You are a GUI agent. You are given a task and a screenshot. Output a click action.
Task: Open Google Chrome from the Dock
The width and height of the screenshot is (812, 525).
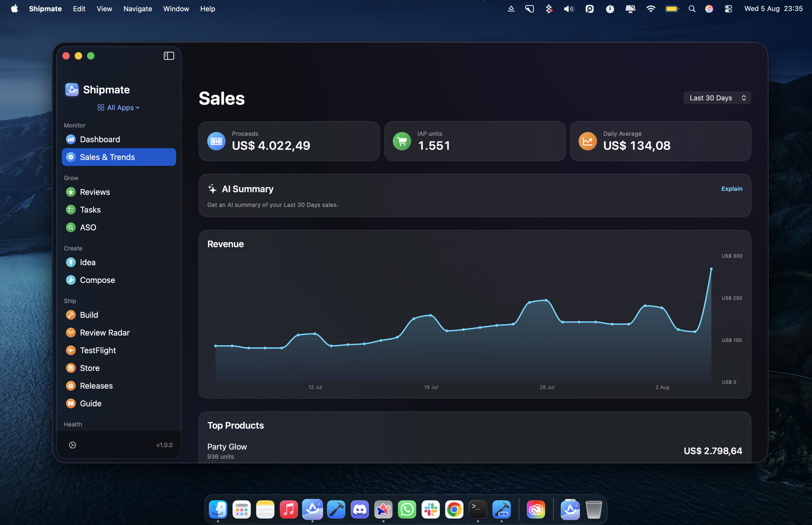pyautogui.click(x=454, y=510)
